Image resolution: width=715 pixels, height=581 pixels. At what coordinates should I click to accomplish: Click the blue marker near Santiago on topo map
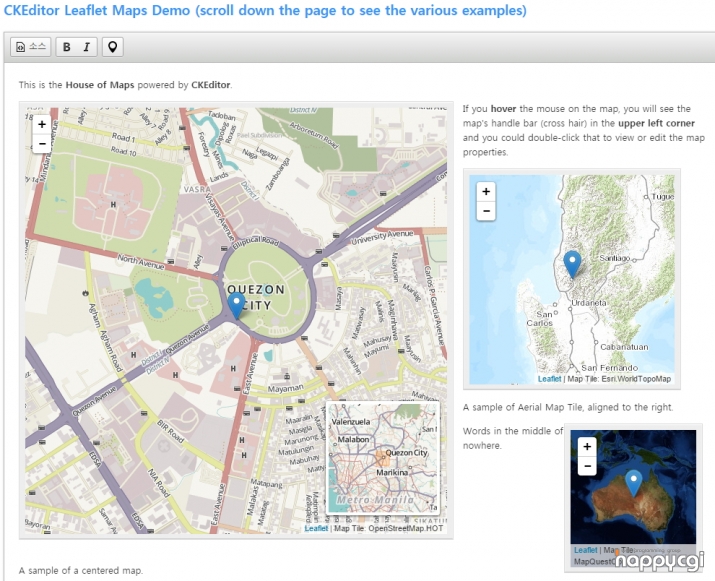(572, 265)
